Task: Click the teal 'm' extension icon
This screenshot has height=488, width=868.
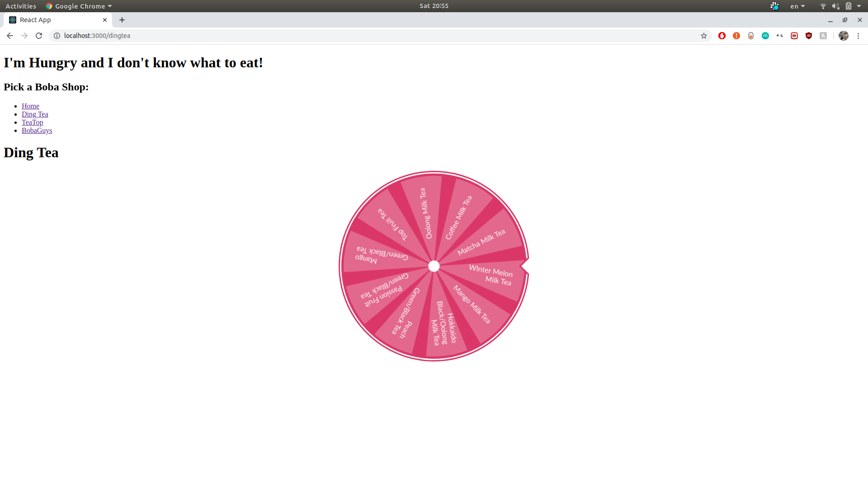Action: tap(765, 36)
